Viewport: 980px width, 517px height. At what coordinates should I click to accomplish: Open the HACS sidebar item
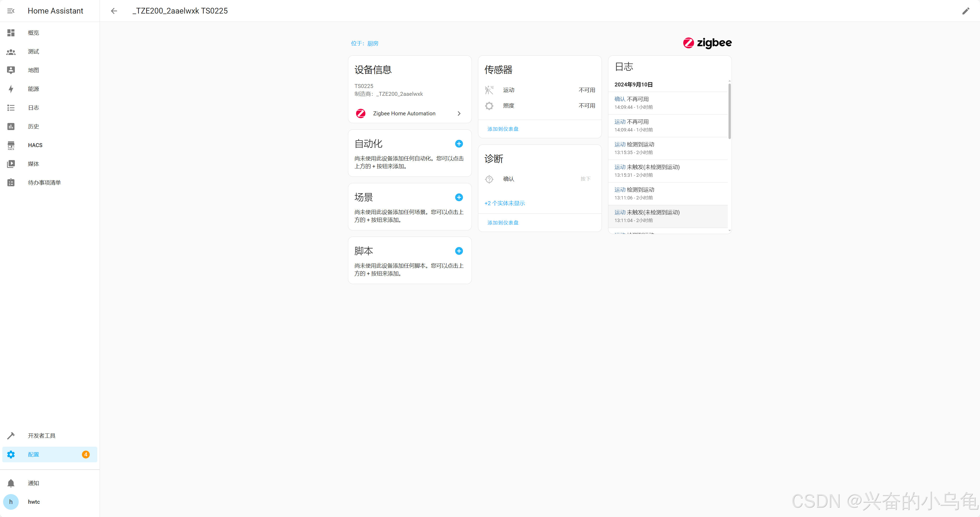tap(35, 145)
